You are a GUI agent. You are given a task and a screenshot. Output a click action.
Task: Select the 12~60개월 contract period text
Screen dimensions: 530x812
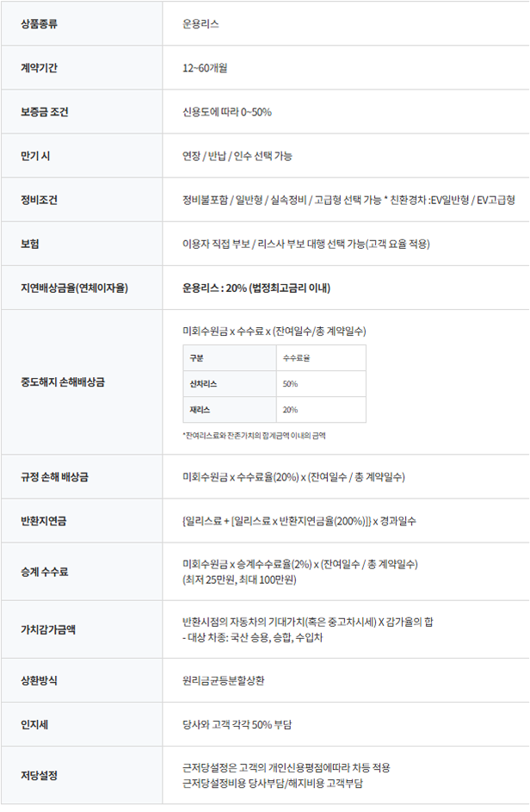coord(205,67)
